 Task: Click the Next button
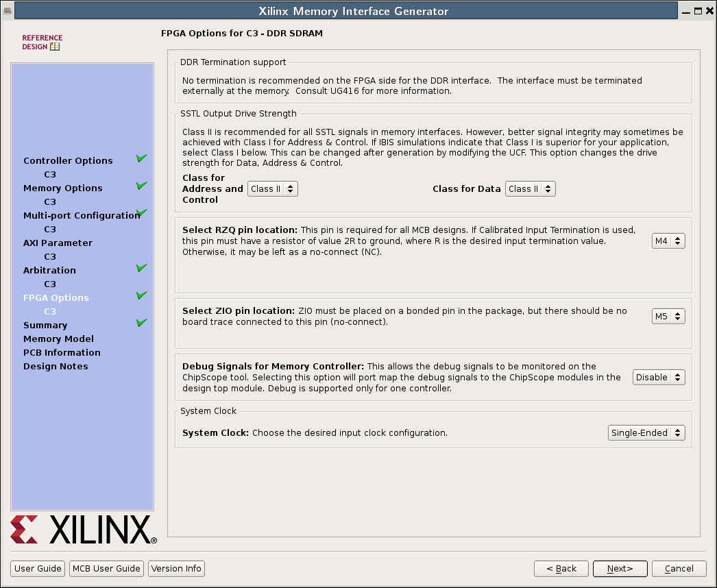click(620, 569)
